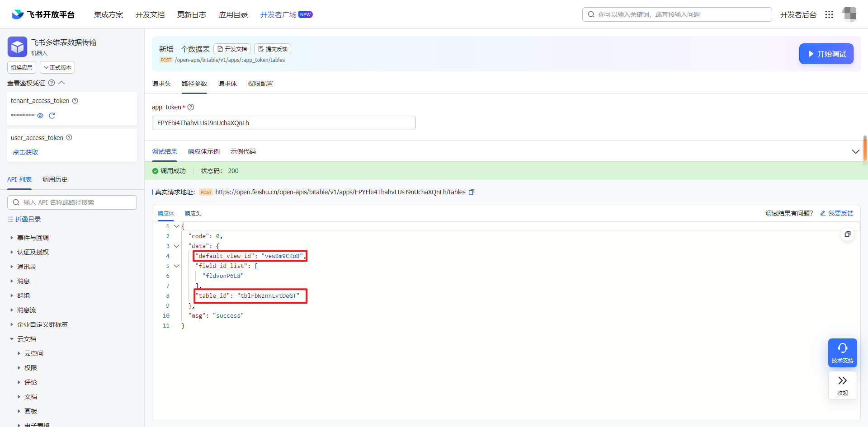Focus the API name search field

[72, 202]
